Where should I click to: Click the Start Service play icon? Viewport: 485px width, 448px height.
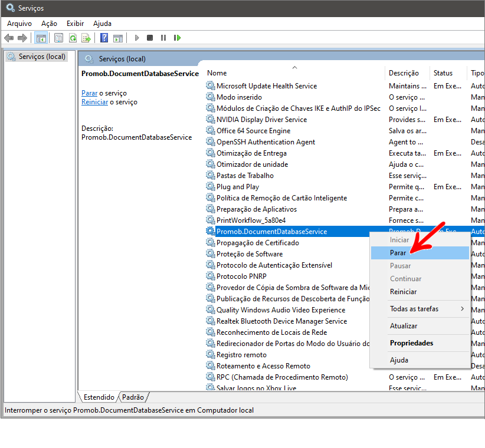tap(137, 38)
